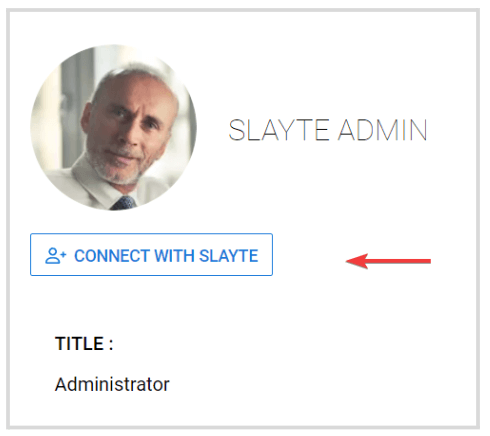The image size is (490, 436).
Task: Click the blue tie in the profile picture
Action: point(123,203)
